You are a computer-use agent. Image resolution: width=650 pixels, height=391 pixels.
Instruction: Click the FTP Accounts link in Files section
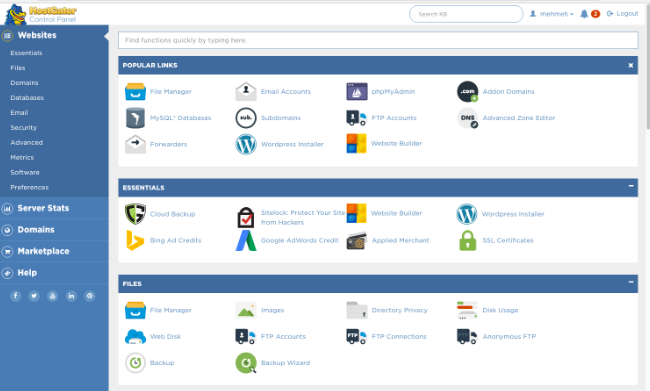(x=283, y=337)
